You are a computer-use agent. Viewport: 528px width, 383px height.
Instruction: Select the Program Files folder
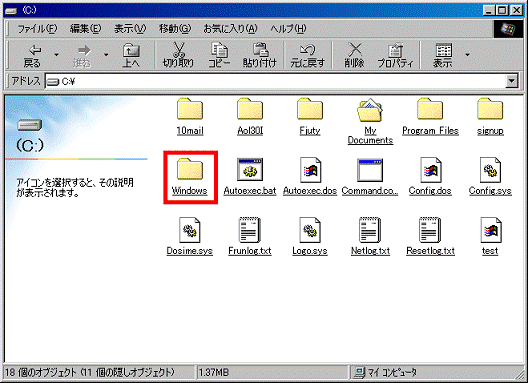coord(430,117)
